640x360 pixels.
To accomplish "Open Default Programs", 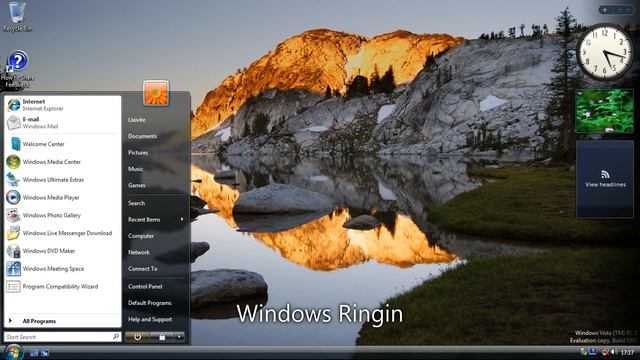I will coord(149,303).
